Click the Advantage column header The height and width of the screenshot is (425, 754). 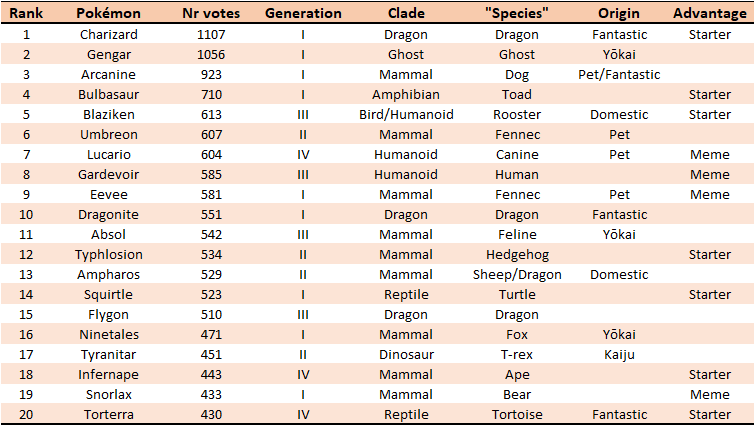(710, 14)
